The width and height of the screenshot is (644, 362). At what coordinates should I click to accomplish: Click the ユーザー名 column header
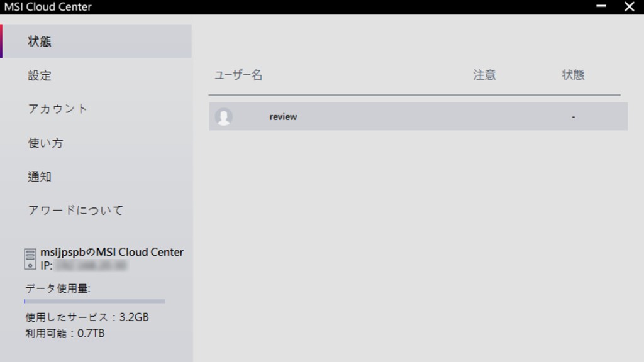[238, 75]
